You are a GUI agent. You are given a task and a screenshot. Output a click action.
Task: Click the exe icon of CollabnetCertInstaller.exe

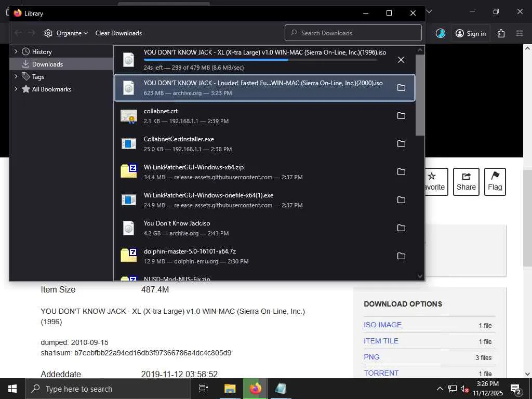(x=129, y=144)
